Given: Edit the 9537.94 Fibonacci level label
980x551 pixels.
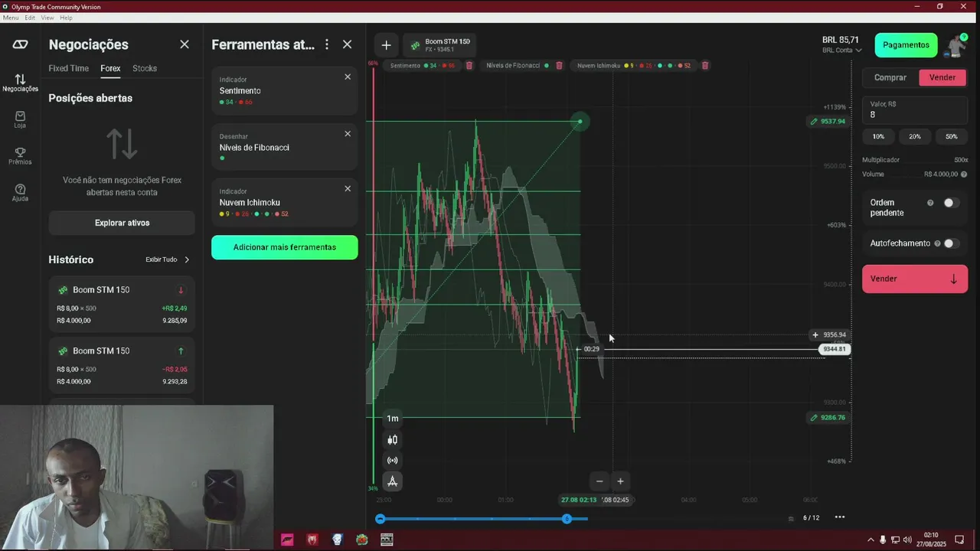Looking at the screenshot, I should coord(828,122).
